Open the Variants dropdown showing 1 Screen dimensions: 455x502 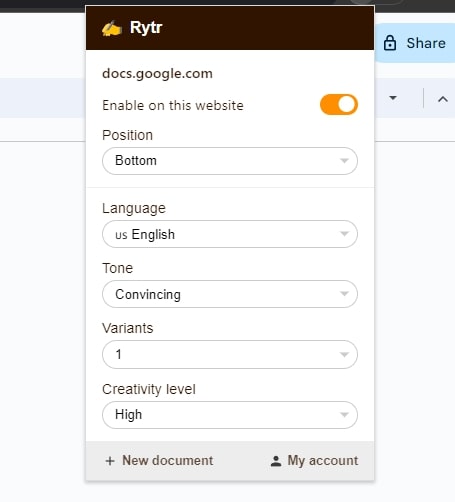[x=230, y=354]
